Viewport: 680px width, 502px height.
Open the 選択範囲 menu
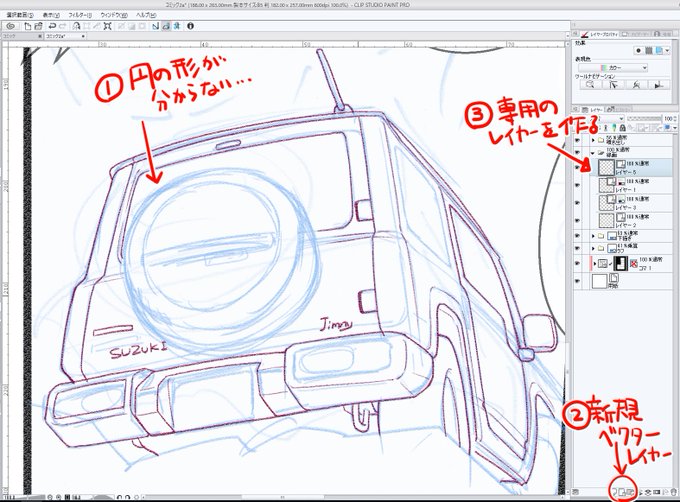(x=20, y=15)
